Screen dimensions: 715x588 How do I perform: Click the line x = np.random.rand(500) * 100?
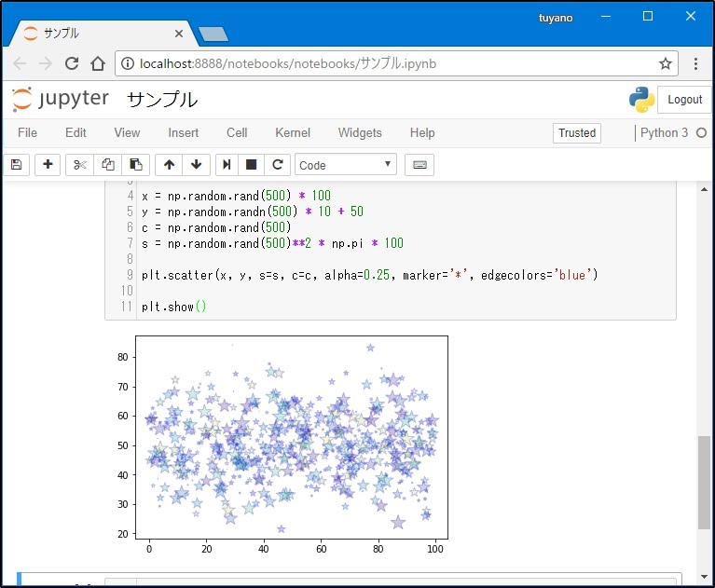pyautogui.click(x=236, y=196)
